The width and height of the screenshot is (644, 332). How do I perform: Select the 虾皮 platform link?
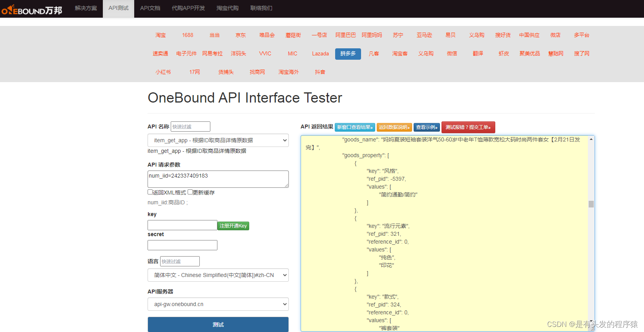[504, 53]
